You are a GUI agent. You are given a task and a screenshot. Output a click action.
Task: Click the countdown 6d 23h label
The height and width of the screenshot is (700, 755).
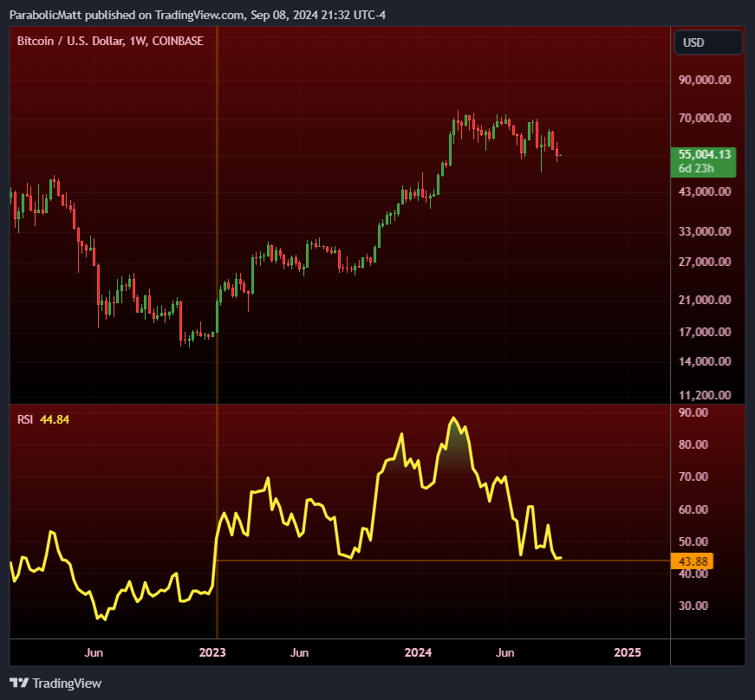click(x=696, y=169)
